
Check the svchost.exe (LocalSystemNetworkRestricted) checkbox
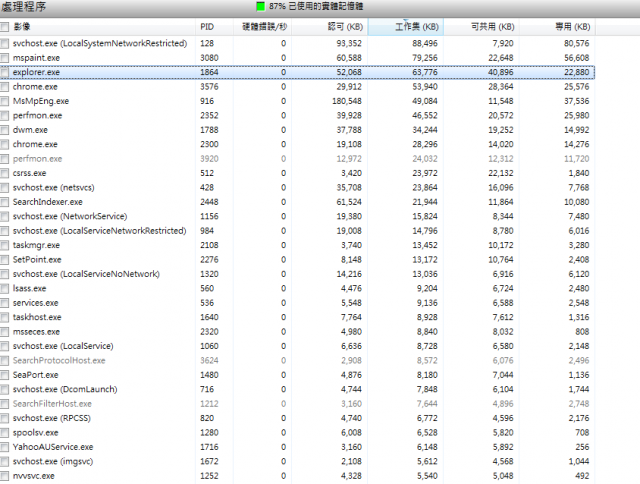tap(4, 43)
